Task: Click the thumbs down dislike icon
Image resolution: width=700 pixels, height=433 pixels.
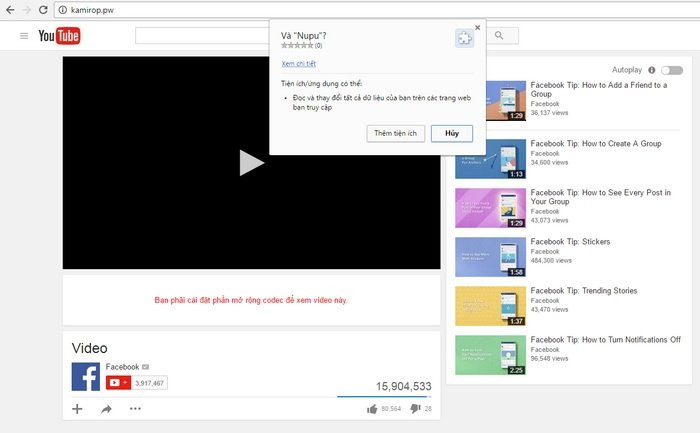Action: click(415, 409)
